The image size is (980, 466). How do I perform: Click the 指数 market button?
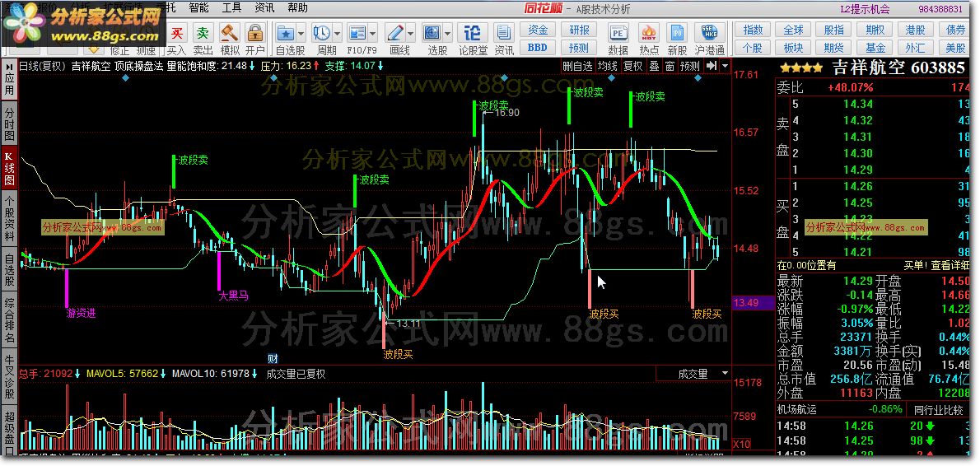pos(754,30)
